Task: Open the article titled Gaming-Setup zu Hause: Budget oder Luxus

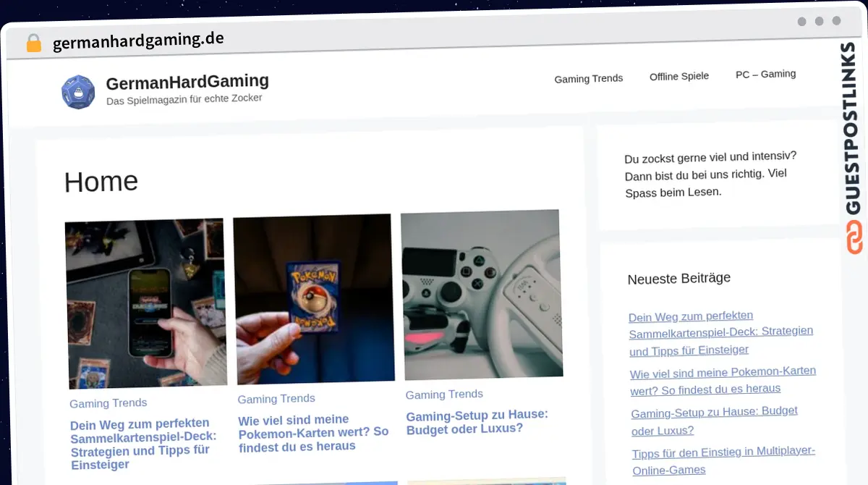Action: pyautogui.click(x=477, y=421)
